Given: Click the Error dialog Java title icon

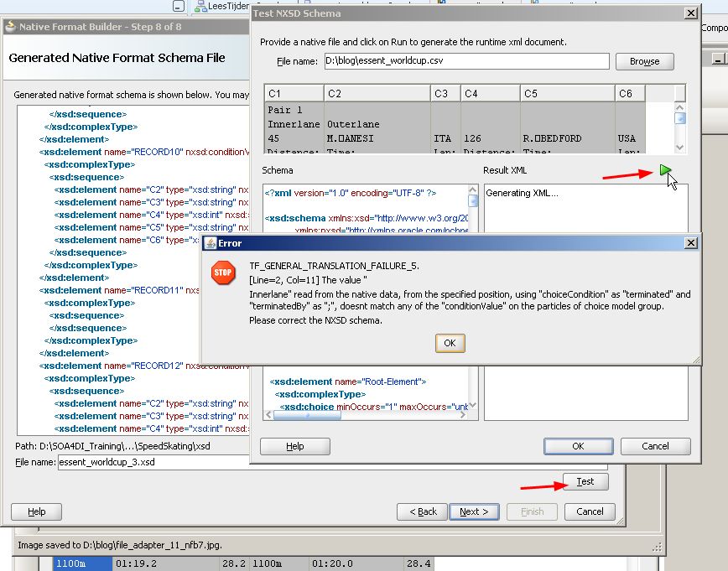Looking at the screenshot, I should [210, 243].
